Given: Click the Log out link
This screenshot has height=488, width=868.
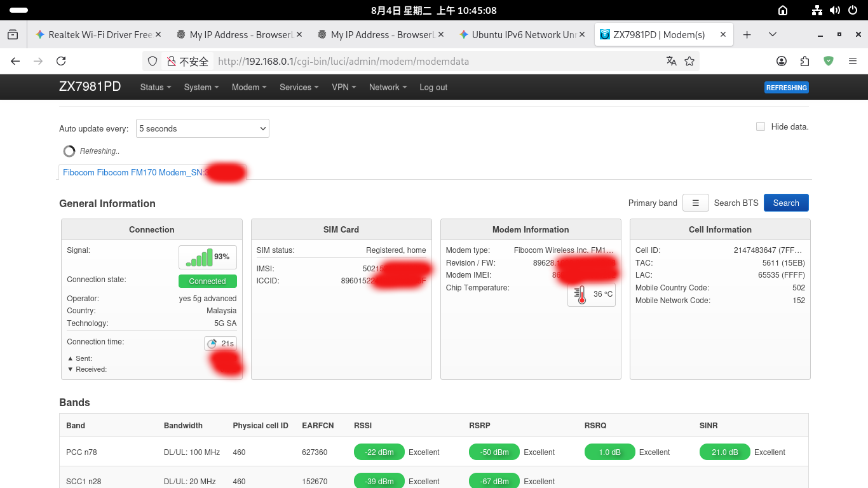Looking at the screenshot, I should (x=433, y=87).
